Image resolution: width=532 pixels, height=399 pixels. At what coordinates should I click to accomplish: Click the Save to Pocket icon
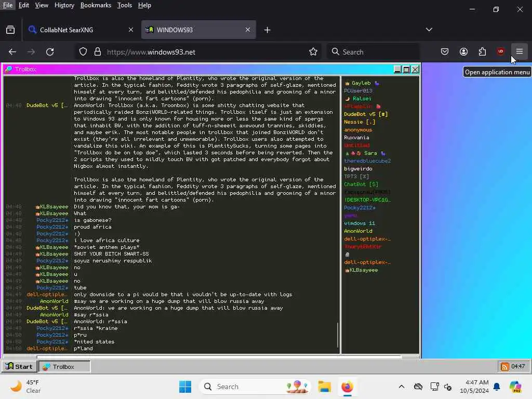point(445,51)
